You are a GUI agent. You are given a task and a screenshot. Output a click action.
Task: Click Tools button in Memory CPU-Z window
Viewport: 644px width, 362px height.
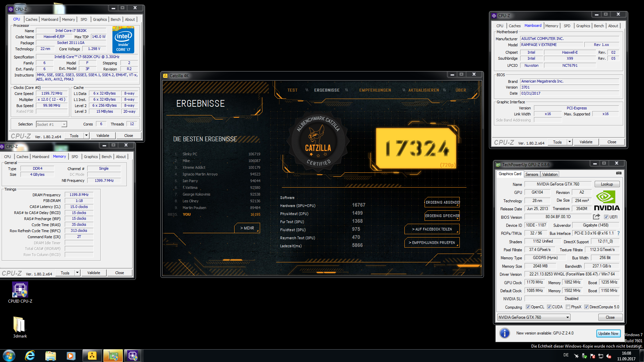click(x=65, y=273)
